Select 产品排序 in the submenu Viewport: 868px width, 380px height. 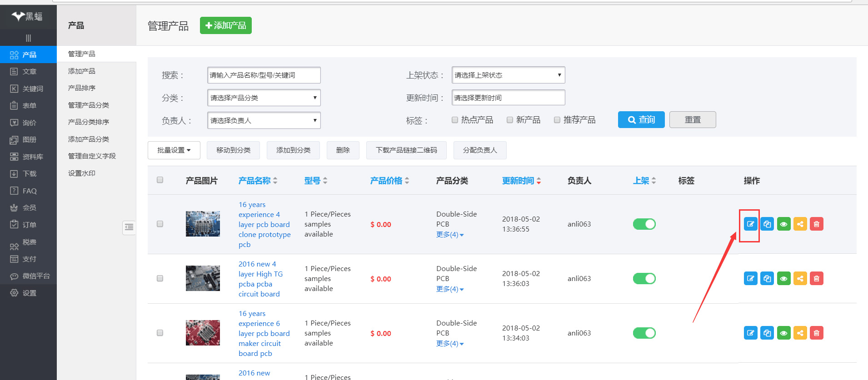pos(82,88)
